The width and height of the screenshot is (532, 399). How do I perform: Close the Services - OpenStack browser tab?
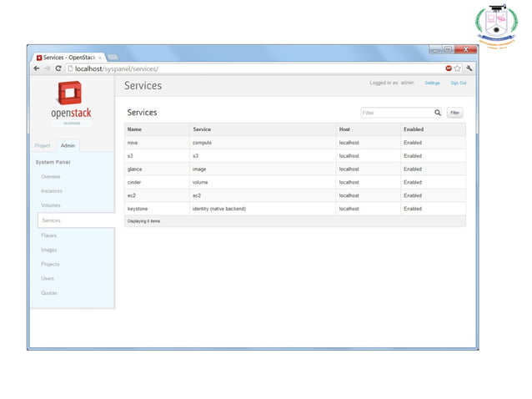100,58
